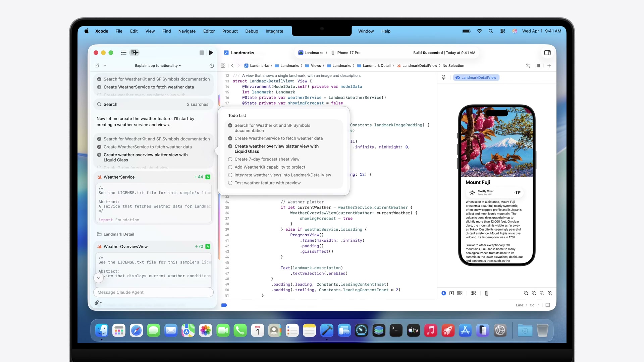Click the blue breakpoint tag icon
Viewport: 644px width, 362px height.
tap(224, 305)
